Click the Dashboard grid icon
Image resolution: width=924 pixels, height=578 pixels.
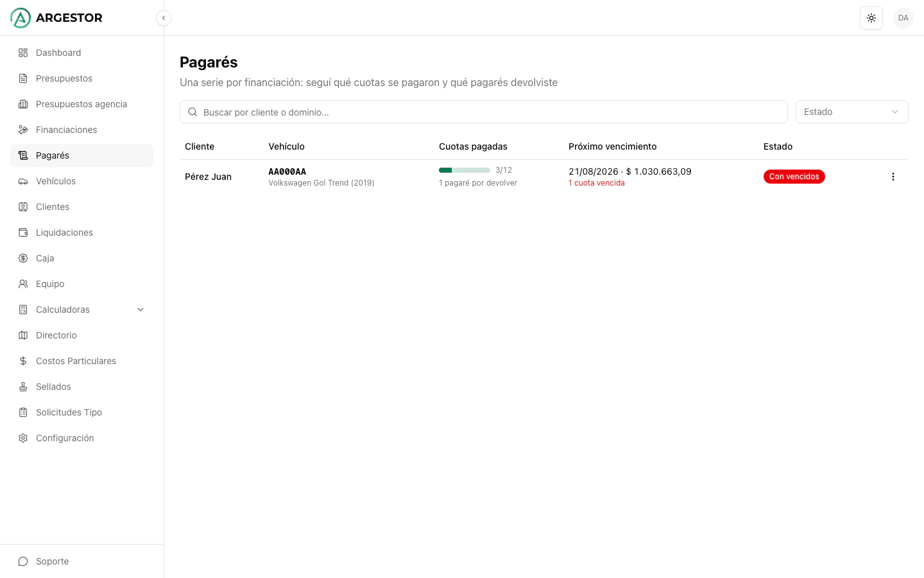pos(23,53)
